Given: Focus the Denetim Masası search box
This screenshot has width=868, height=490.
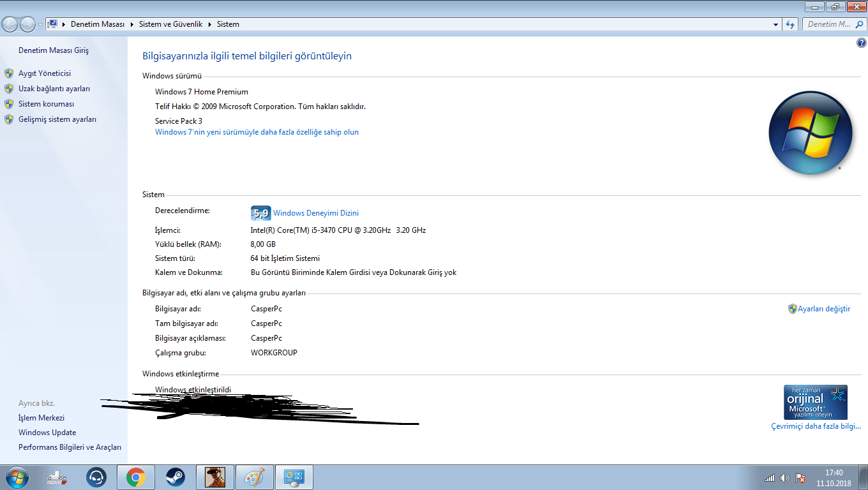Looking at the screenshot, I should pos(834,24).
